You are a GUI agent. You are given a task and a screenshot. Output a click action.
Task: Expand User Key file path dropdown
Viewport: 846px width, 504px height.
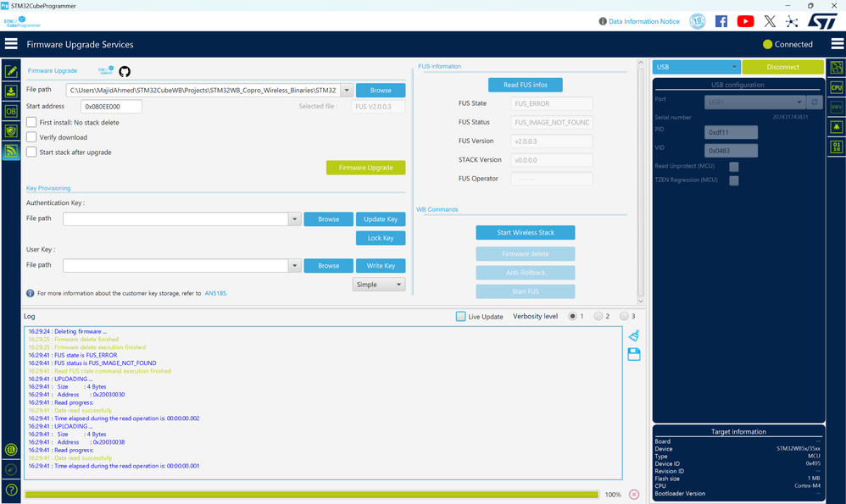(295, 265)
